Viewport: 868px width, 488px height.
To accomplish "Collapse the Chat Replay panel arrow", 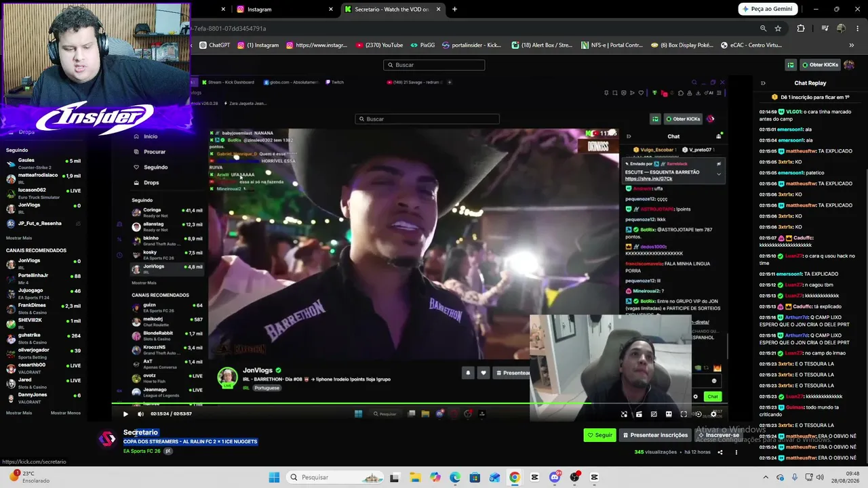I will point(763,83).
